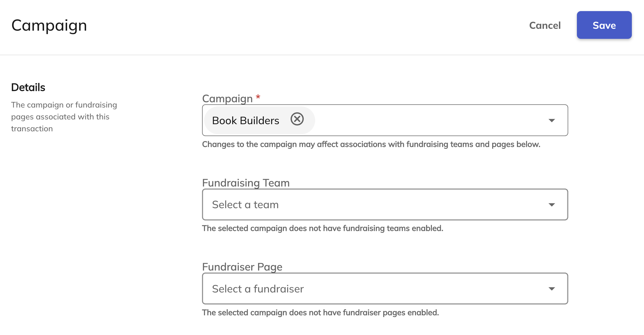Expand the Fundraising Team dropdown arrow
This screenshot has height=335, width=644.
point(552,205)
